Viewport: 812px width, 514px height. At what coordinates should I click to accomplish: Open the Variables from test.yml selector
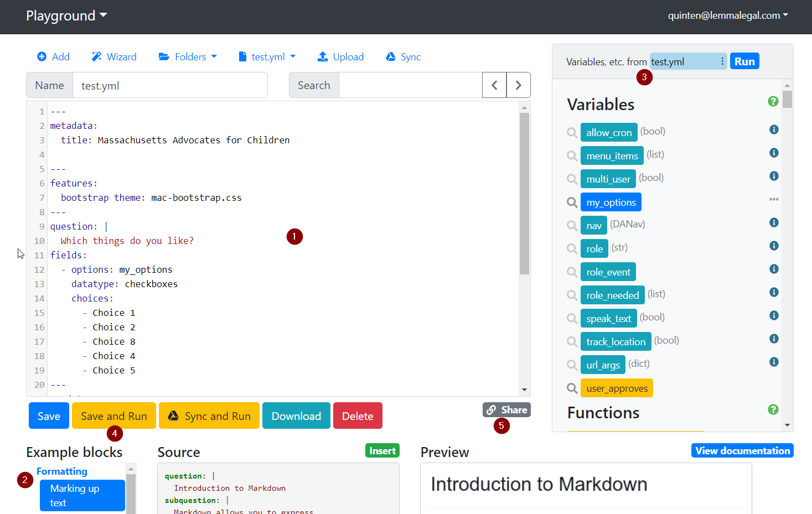coord(688,61)
